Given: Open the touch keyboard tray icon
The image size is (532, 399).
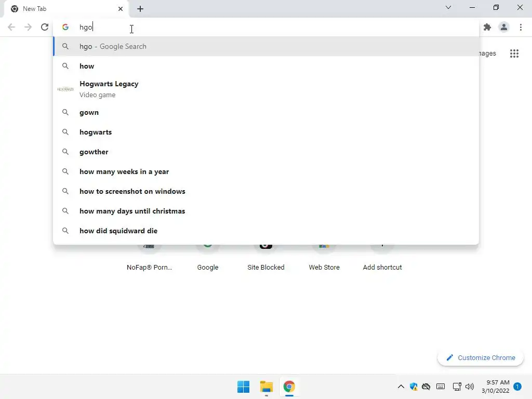Looking at the screenshot, I should click(441, 387).
